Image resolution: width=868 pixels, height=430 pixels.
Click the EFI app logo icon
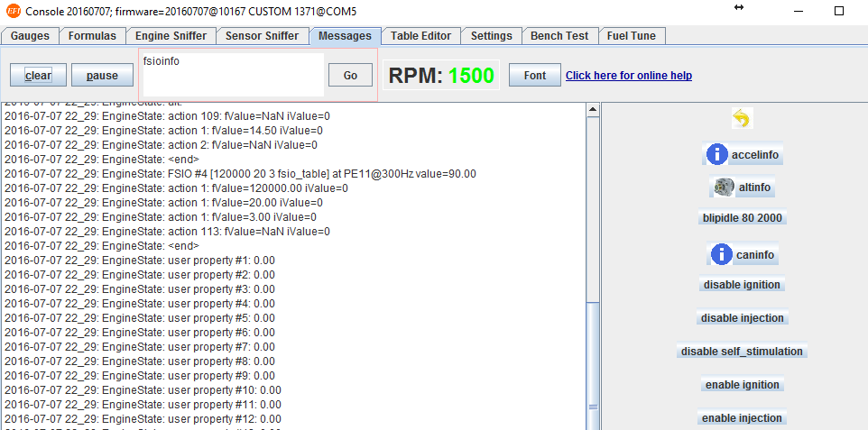tap(11, 10)
